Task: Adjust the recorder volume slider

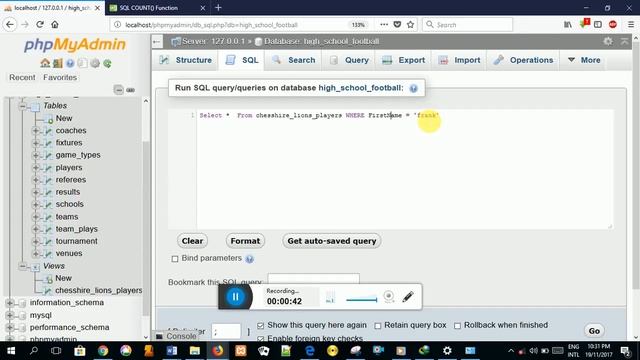Action: coord(362,300)
